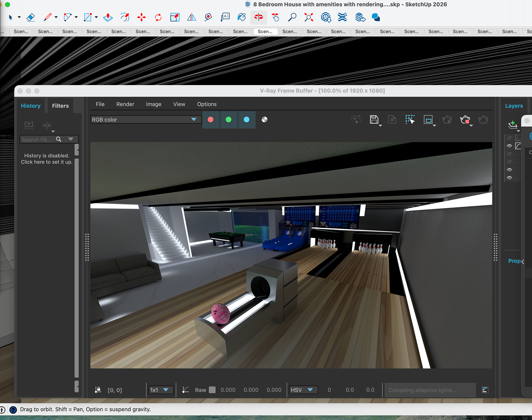Choose the Zoom magnifier tool
Screen dimensions: 532x420
292,17
